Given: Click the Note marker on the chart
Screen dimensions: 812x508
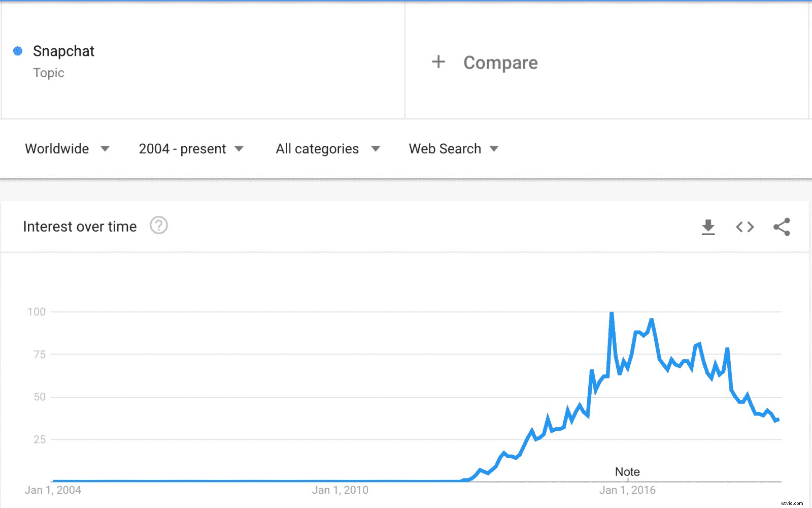Looking at the screenshot, I should [x=627, y=472].
